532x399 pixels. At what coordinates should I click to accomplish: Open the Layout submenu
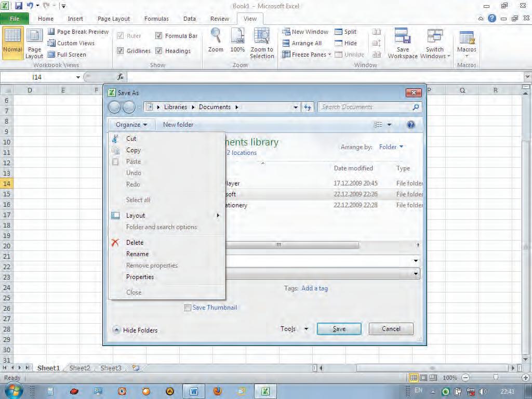[x=166, y=216]
